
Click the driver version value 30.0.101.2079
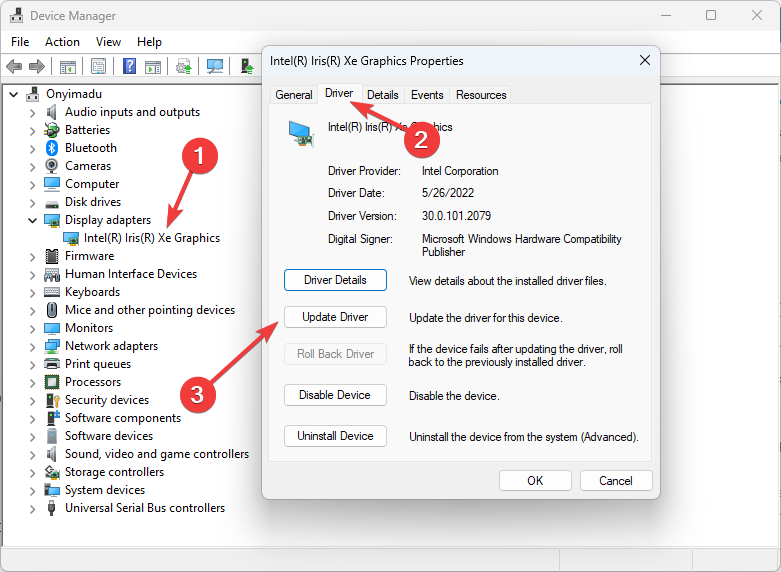[456, 216]
